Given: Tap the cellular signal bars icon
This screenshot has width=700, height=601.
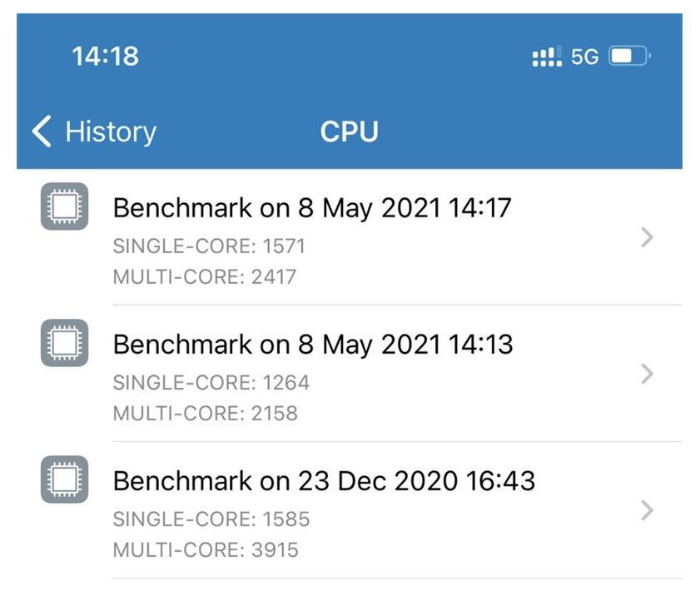Looking at the screenshot, I should point(547,57).
